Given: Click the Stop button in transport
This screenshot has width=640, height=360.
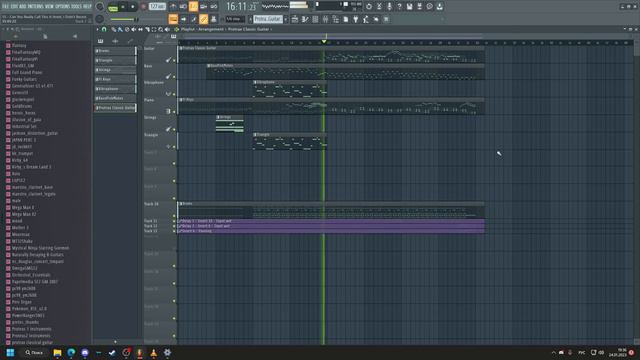Looking at the screenshot, I should tap(133, 7).
